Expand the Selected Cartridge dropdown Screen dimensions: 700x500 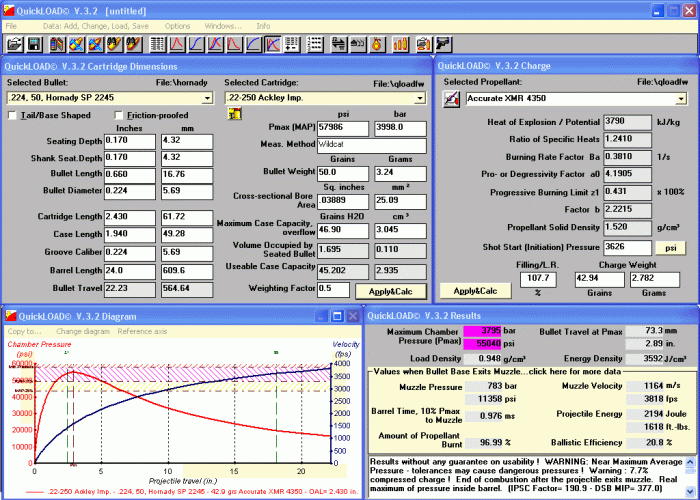420,98
